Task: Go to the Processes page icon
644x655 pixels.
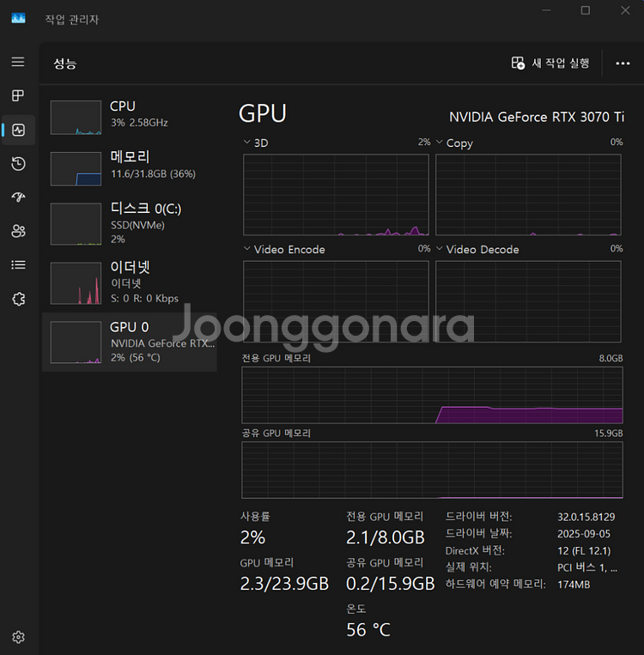Action: tap(18, 96)
